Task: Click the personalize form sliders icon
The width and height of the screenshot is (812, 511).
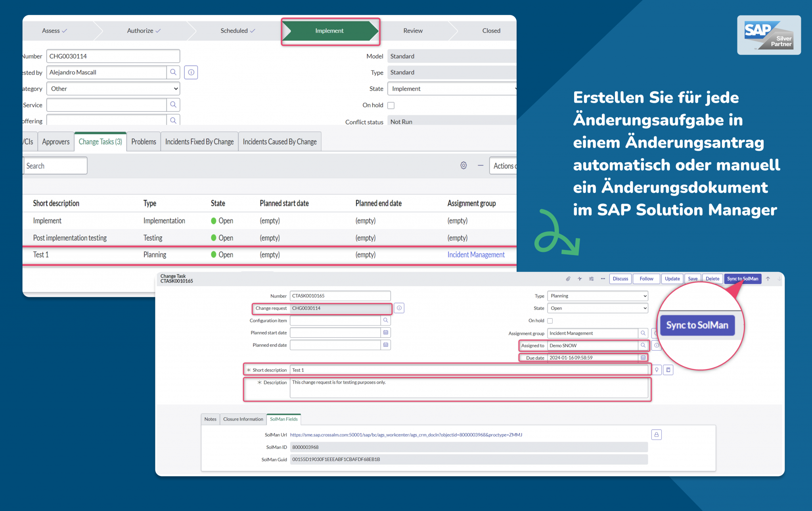Action: (591, 279)
